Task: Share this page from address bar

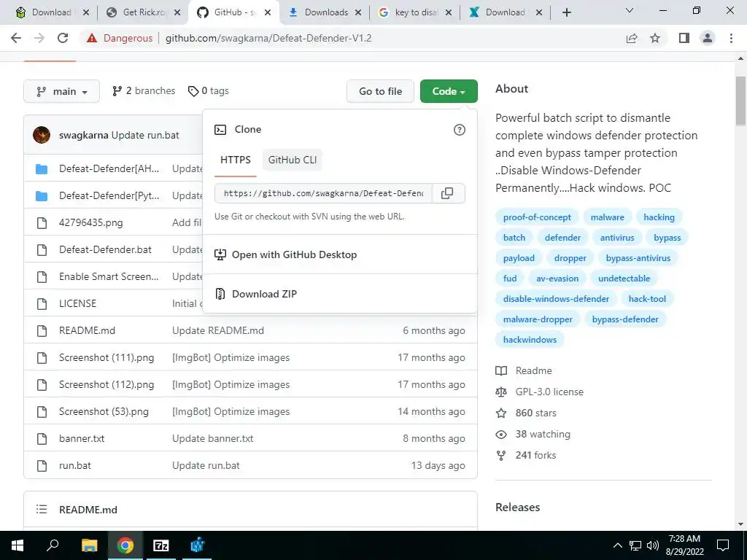Action: [632, 38]
